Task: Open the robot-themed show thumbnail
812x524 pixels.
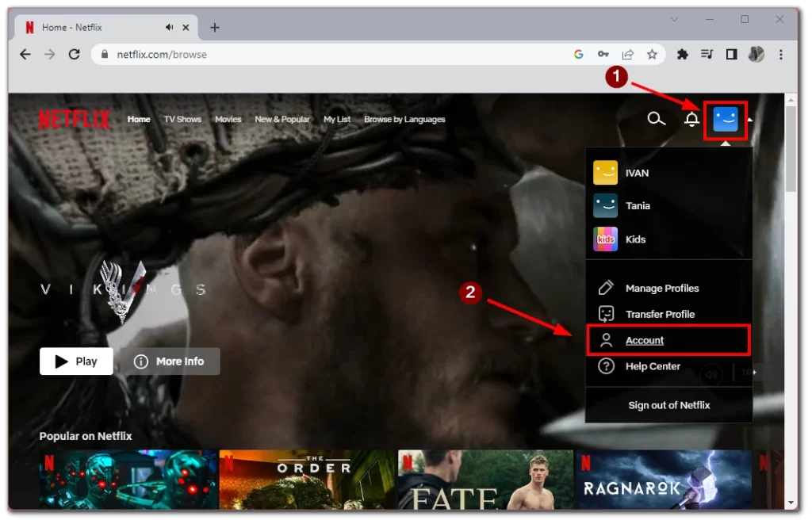Action: [128, 480]
